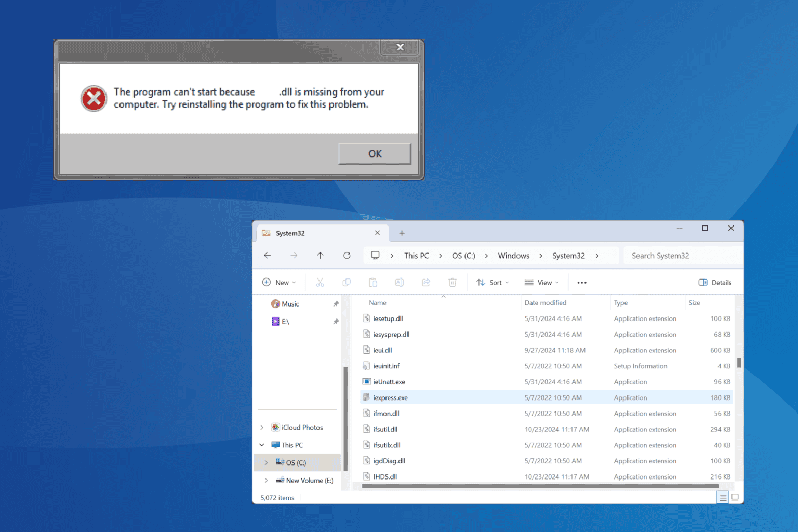
Task: Refresh the System32 folder view
Action: [347, 256]
